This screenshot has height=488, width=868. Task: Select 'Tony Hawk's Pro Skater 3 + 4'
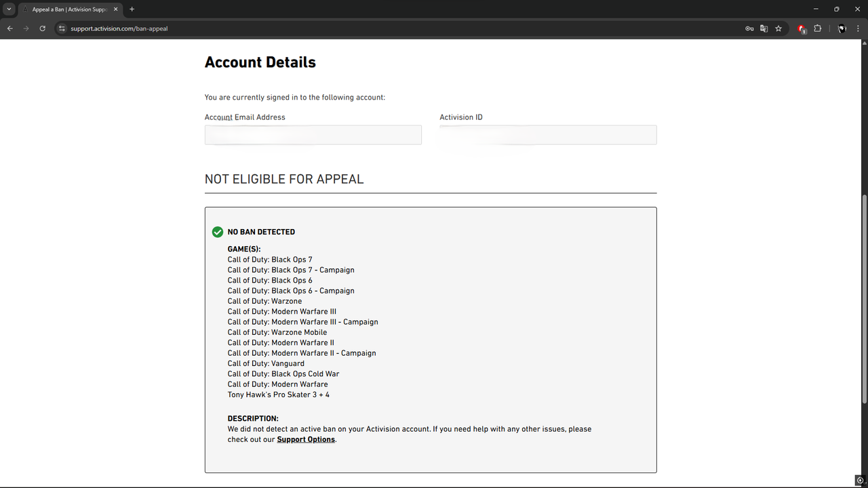pos(279,394)
